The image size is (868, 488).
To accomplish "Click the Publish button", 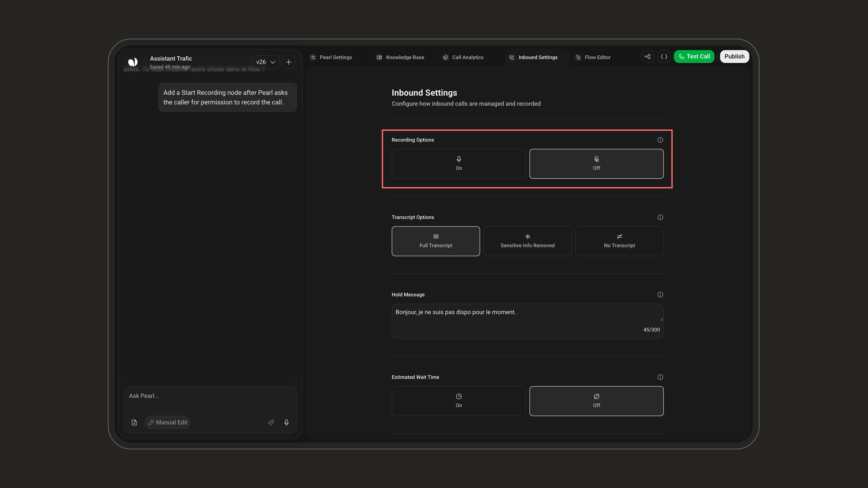I will pos(735,57).
